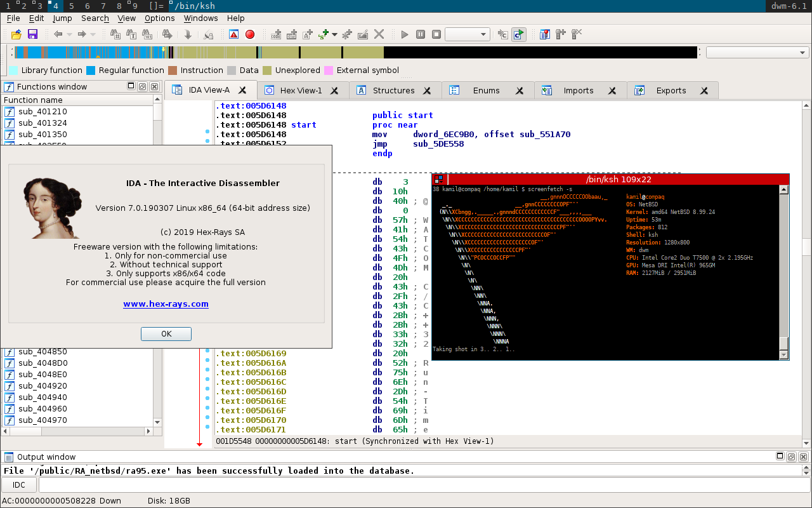The width and height of the screenshot is (812, 508).
Task: Open the Help menu
Action: (236, 18)
